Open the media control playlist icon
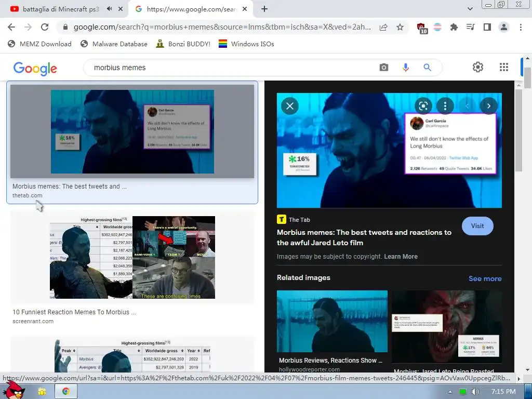The height and width of the screenshot is (399, 532). tap(470, 27)
